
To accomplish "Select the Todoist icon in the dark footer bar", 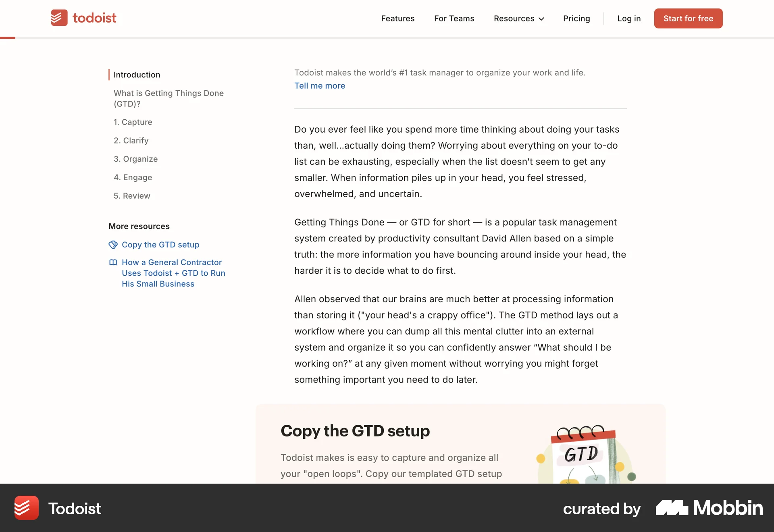I will click(x=26, y=508).
